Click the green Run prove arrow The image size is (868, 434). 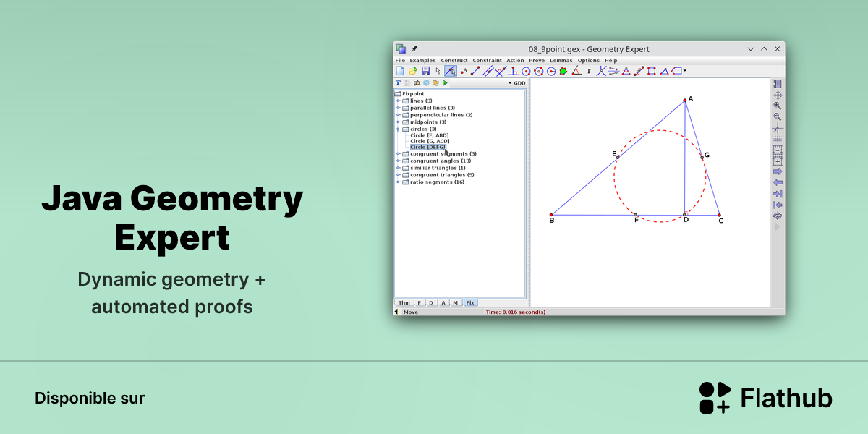coord(445,83)
